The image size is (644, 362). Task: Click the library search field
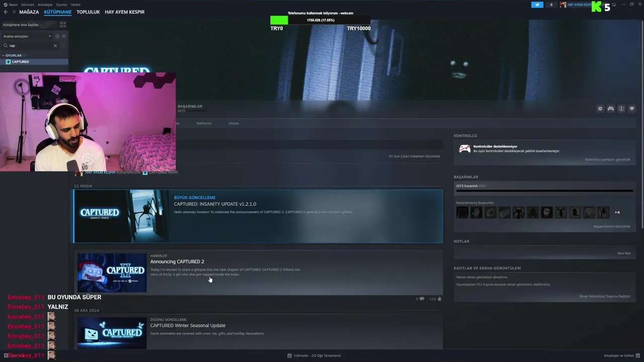pos(30,46)
